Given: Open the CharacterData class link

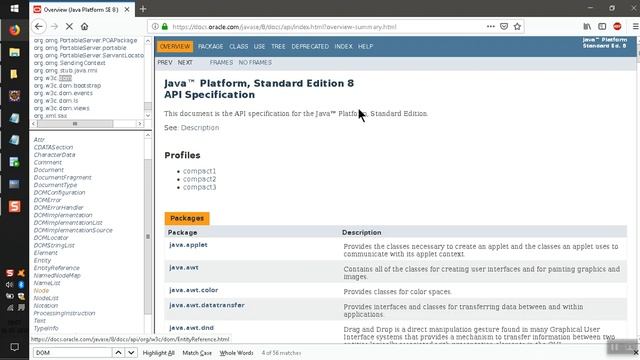Looking at the screenshot, I should pos(54,155).
